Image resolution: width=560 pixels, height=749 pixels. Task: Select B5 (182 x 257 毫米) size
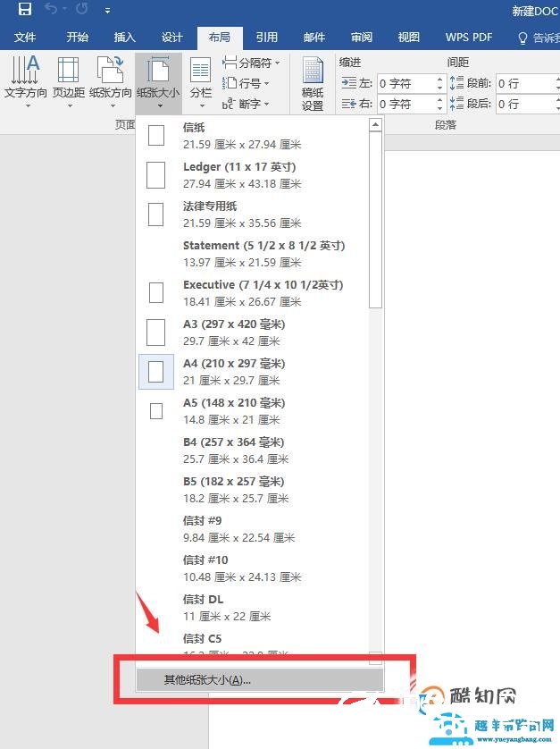(x=252, y=489)
